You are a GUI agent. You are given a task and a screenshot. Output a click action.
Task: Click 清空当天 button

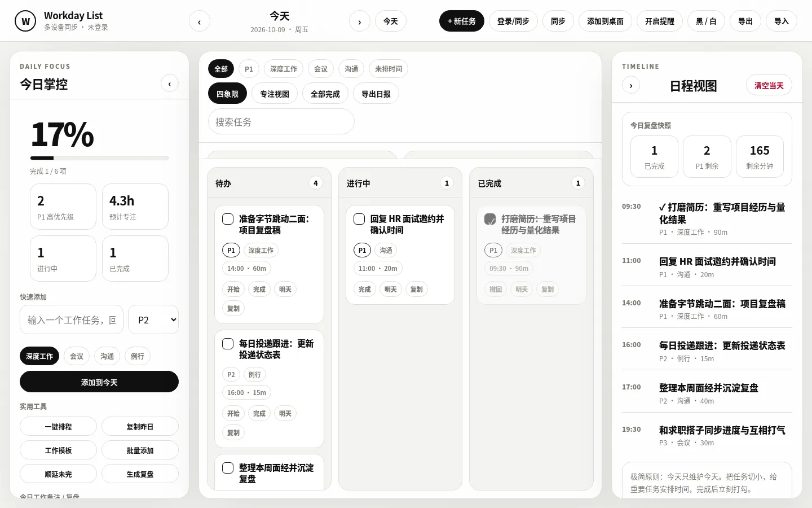click(x=769, y=85)
